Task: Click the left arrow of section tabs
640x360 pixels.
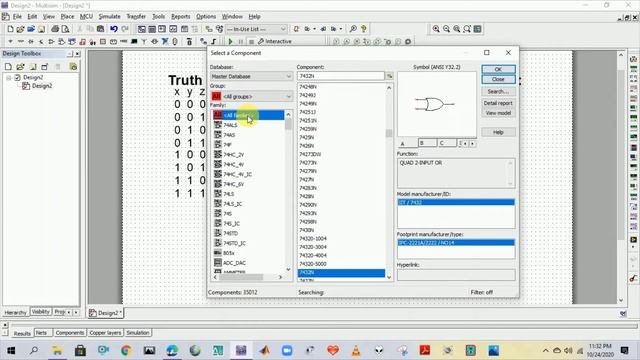Action: (x=465, y=143)
